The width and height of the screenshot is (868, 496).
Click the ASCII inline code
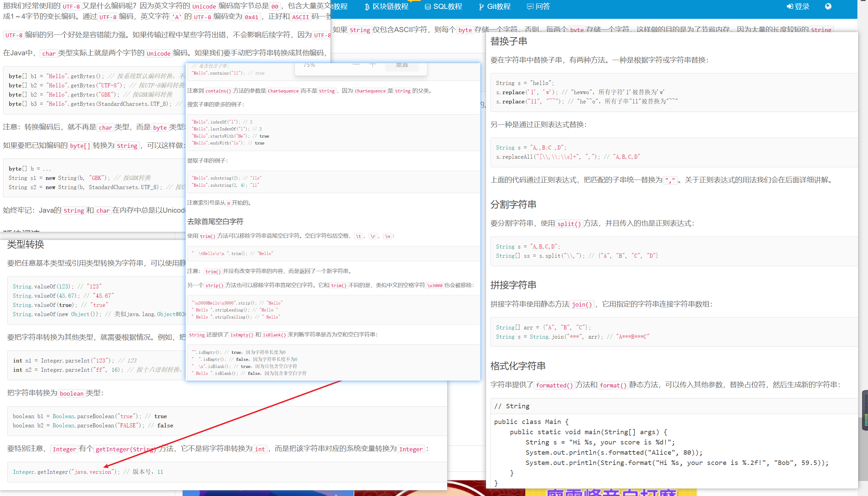(300, 17)
